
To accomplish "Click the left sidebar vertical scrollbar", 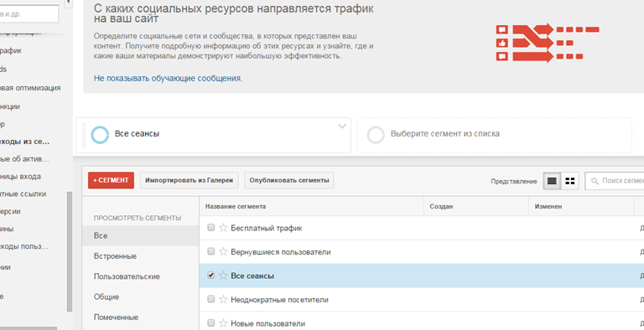I will pos(70,251).
